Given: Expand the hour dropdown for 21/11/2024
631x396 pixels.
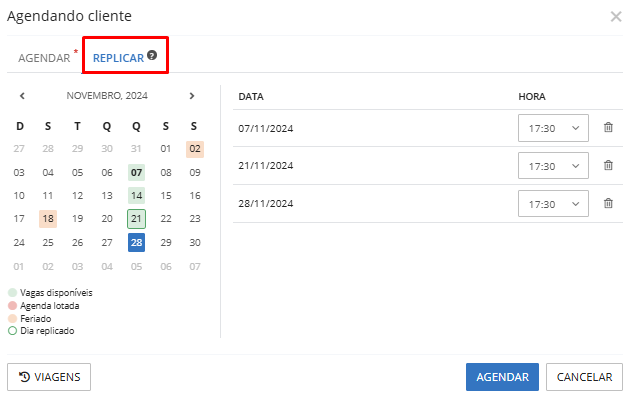Looking at the screenshot, I should [x=553, y=165].
